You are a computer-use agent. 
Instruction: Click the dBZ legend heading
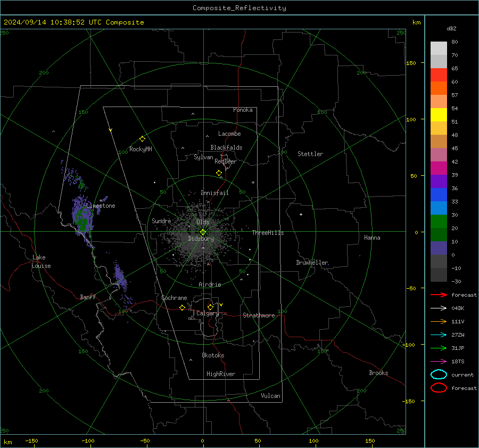tap(451, 28)
